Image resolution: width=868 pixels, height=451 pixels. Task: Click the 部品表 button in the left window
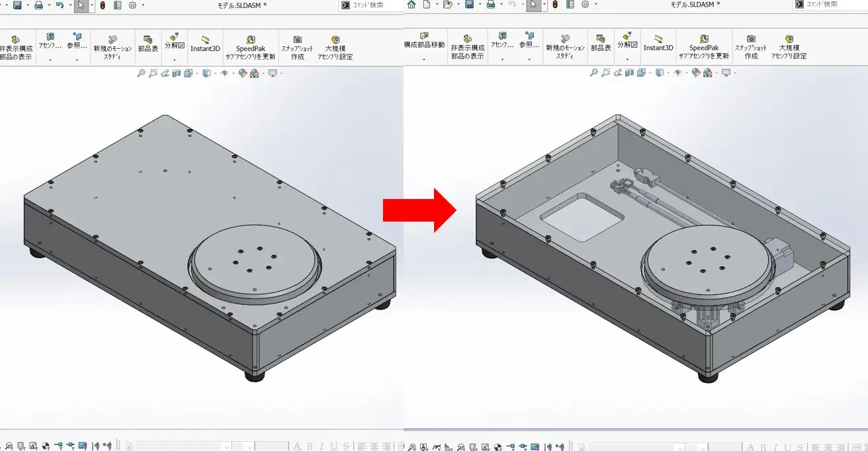(148, 44)
